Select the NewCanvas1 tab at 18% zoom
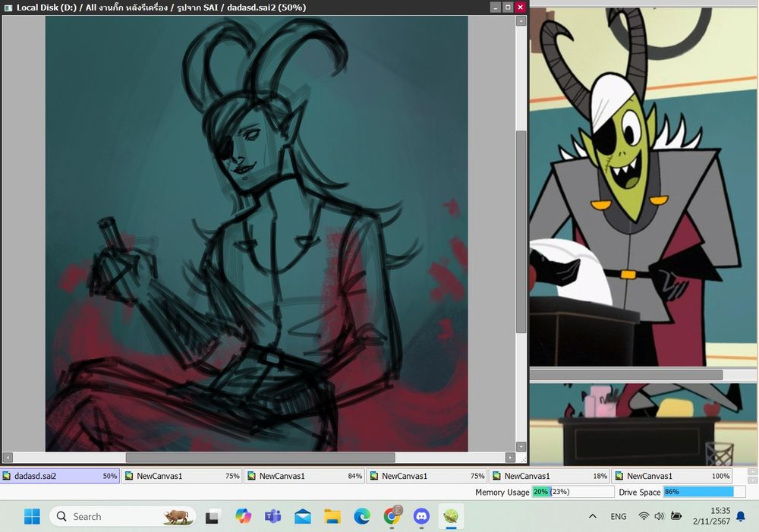 pos(550,476)
